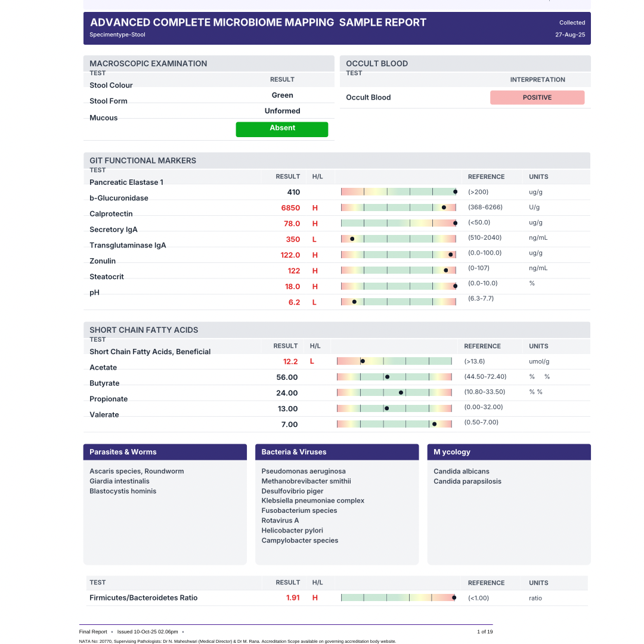Select the 'Specimentype-Stool' subtitle
Viewport: 644px width, 644px height.
117,35
